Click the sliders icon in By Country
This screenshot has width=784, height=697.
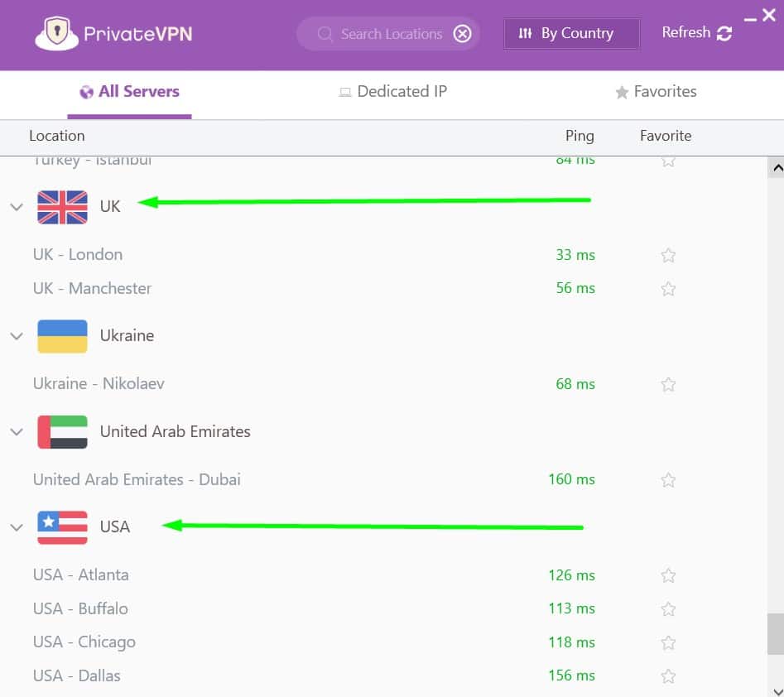(525, 33)
